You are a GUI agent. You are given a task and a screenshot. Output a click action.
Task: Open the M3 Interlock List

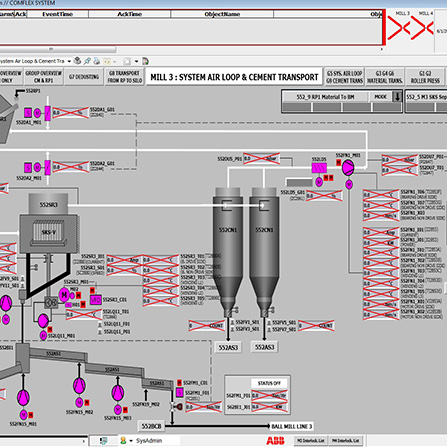coord(311,441)
